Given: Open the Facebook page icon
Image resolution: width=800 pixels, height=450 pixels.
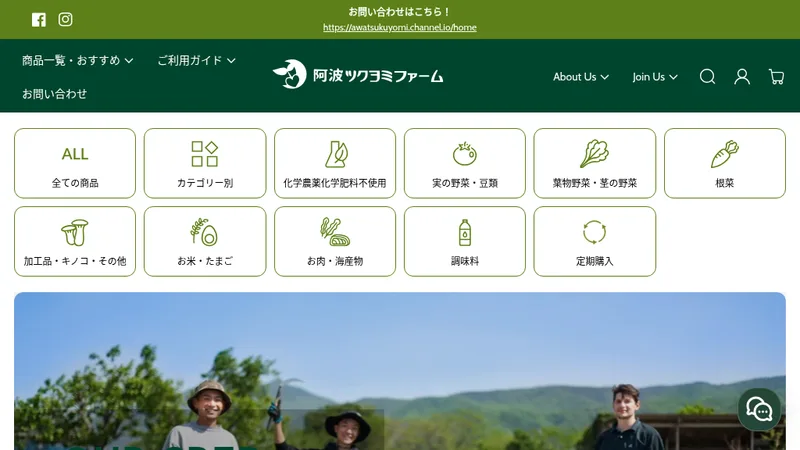Looking at the screenshot, I should click(x=39, y=19).
